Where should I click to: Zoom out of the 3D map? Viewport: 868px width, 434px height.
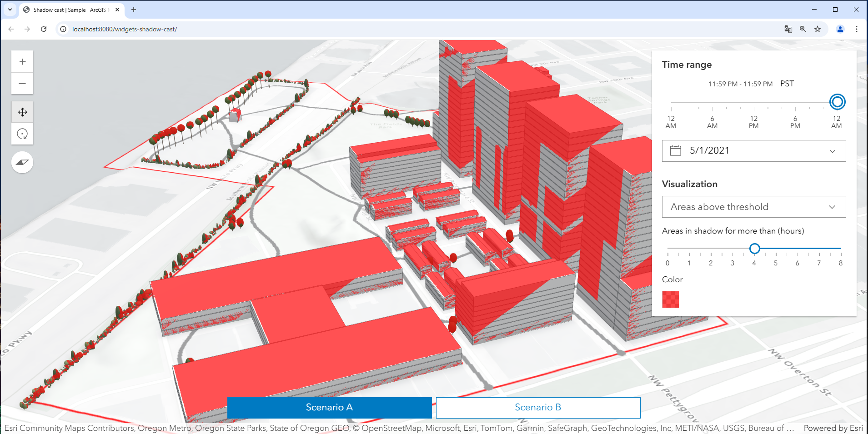(x=22, y=84)
